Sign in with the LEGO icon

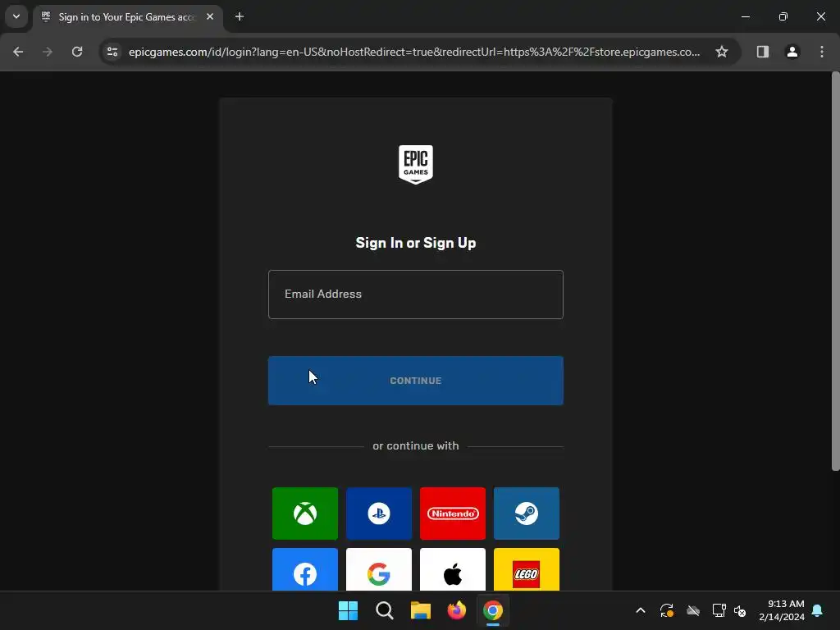[x=527, y=569]
